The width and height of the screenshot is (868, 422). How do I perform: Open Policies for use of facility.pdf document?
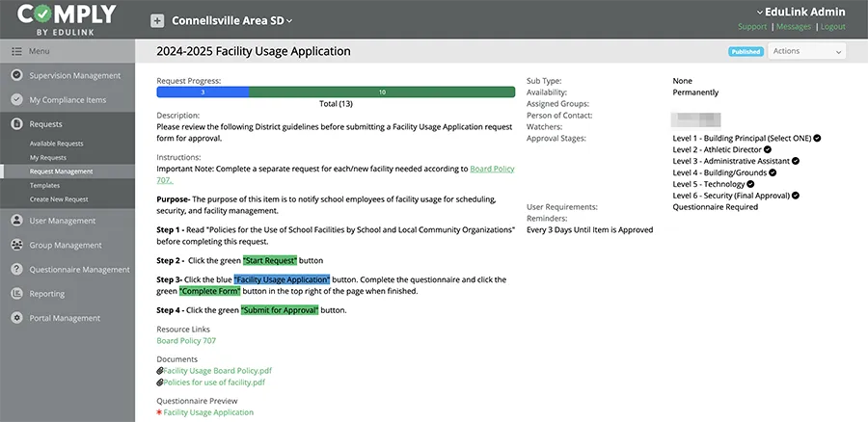pos(214,382)
